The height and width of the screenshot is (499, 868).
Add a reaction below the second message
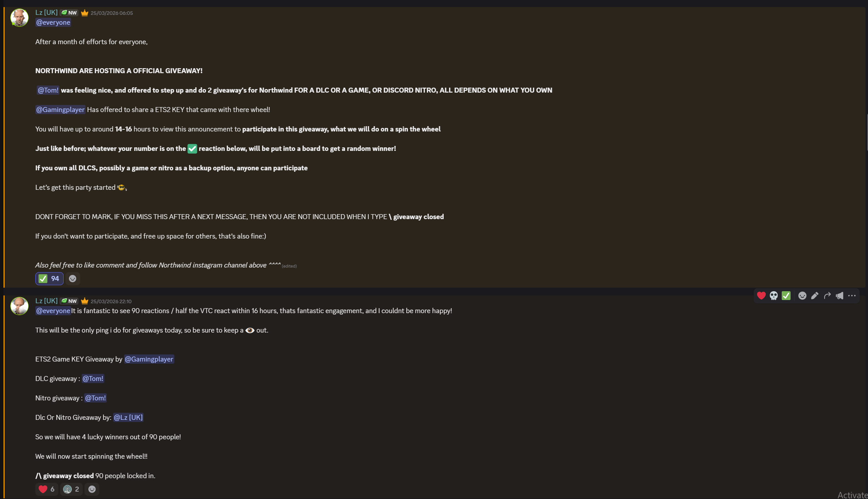[92, 489]
